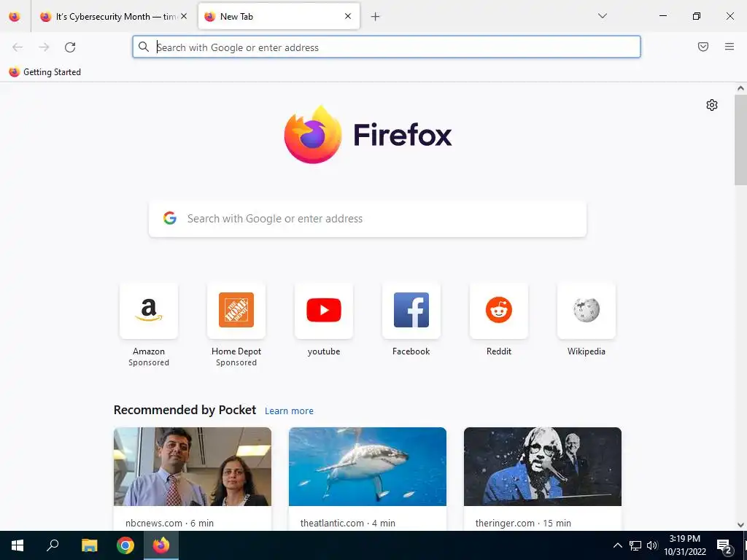Click the Learn more link
The height and width of the screenshot is (560, 747).
[289, 411]
